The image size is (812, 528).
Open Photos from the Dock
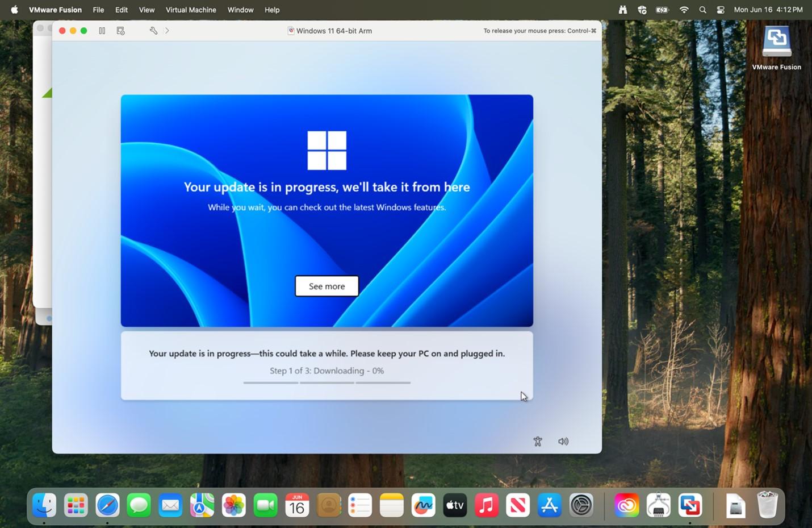(x=234, y=505)
